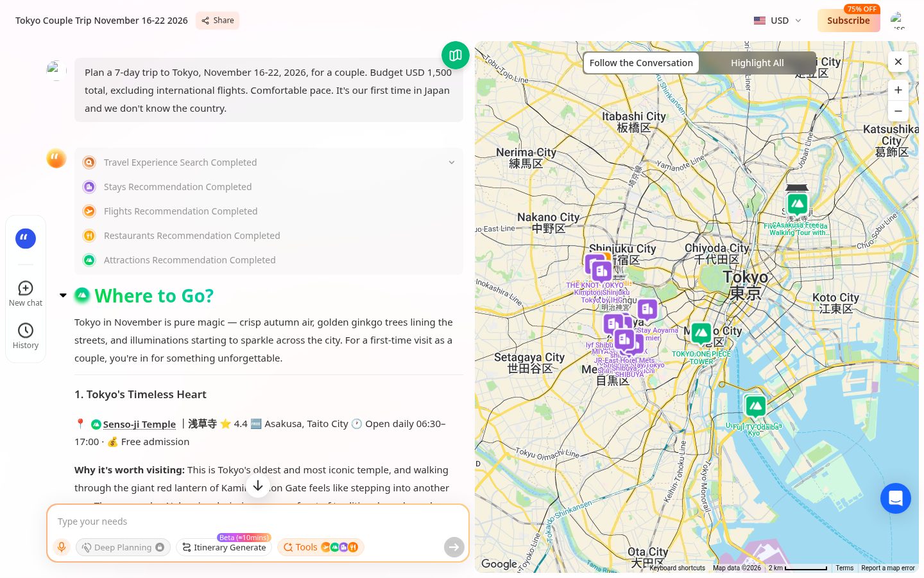924x578 pixels.
Task: Select Follow the Conversation map mode
Action: [x=641, y=63]
